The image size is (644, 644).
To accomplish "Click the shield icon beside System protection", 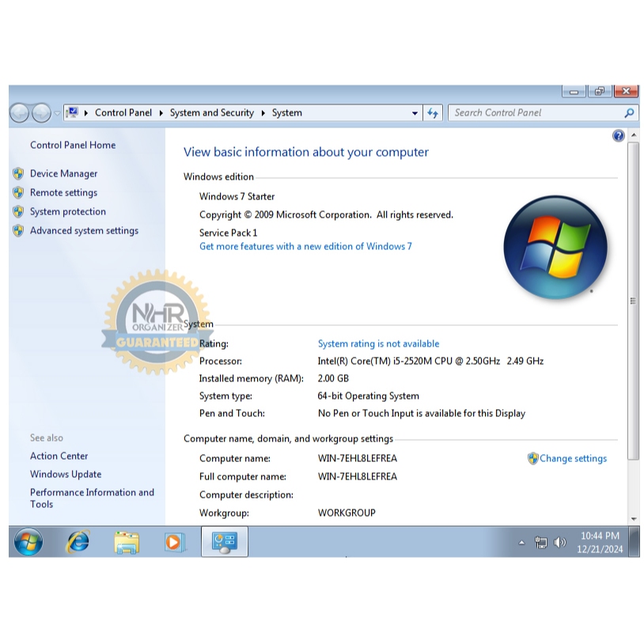I will (x=18, y=211).
